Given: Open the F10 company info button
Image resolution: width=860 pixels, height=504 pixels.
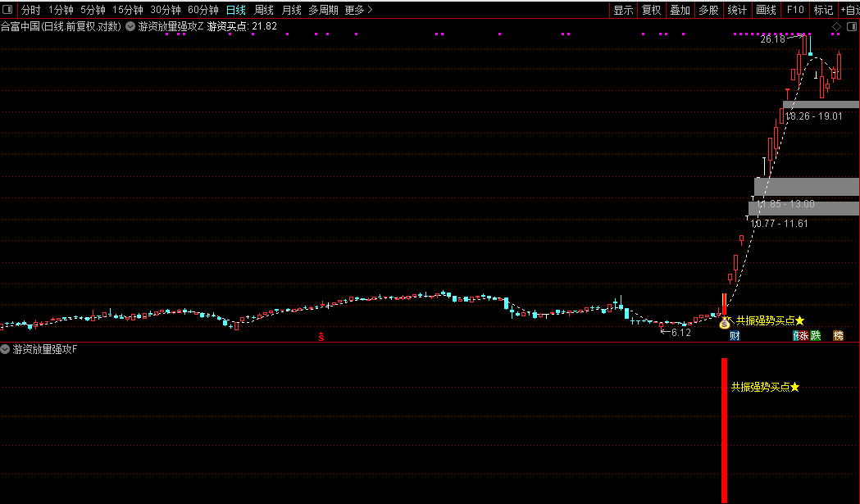Looking at the screenshot, I should click(x=795, y=10).
